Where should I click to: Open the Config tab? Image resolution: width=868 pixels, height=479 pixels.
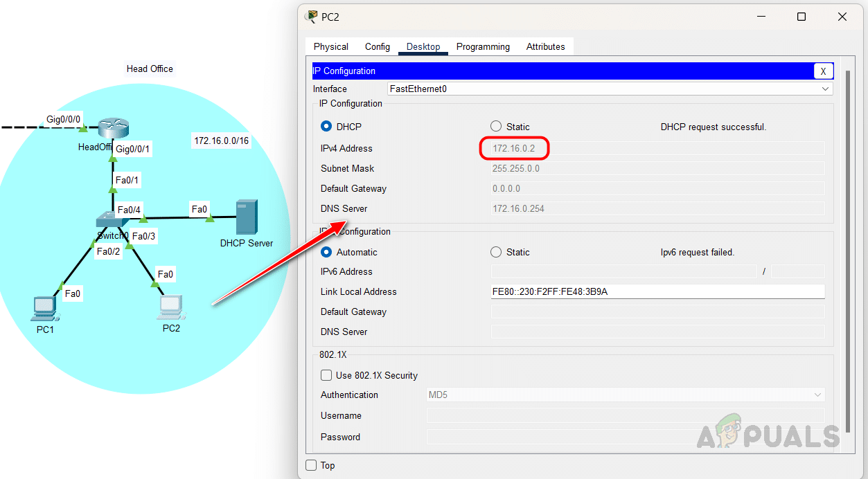click(378, 46)
